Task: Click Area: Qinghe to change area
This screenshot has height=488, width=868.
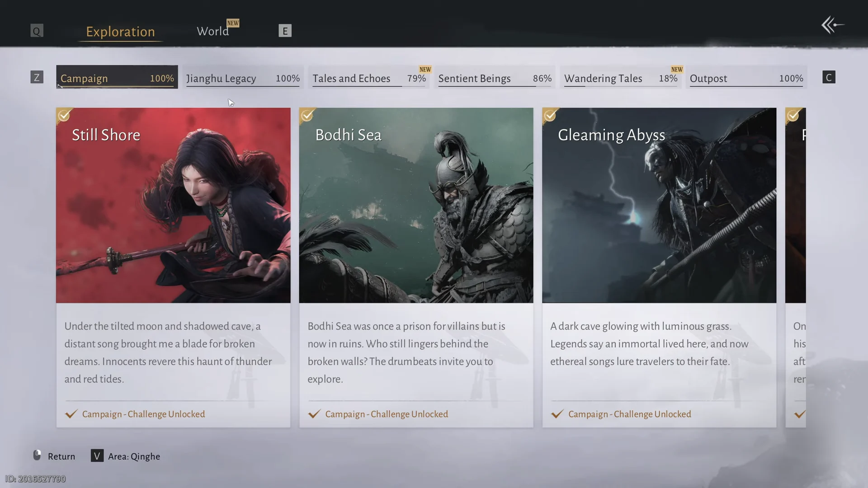Action: (x=134, y=456)
